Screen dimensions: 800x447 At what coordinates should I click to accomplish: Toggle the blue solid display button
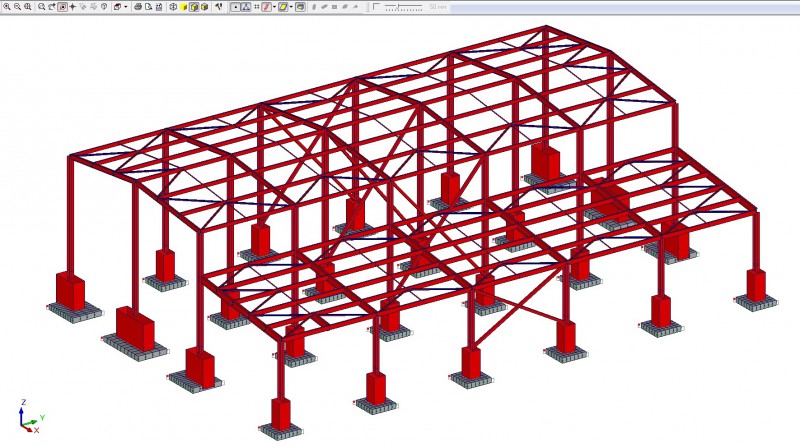300,7
